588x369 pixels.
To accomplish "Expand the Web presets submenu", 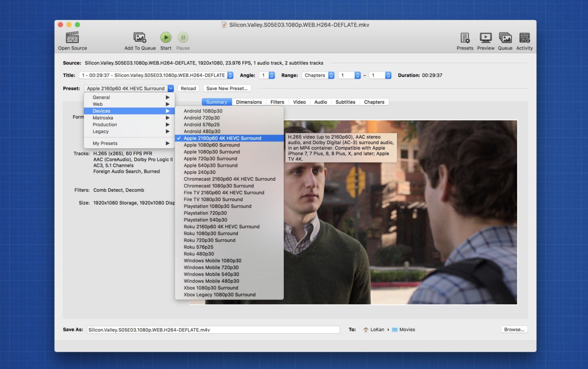I will (129, 104).
